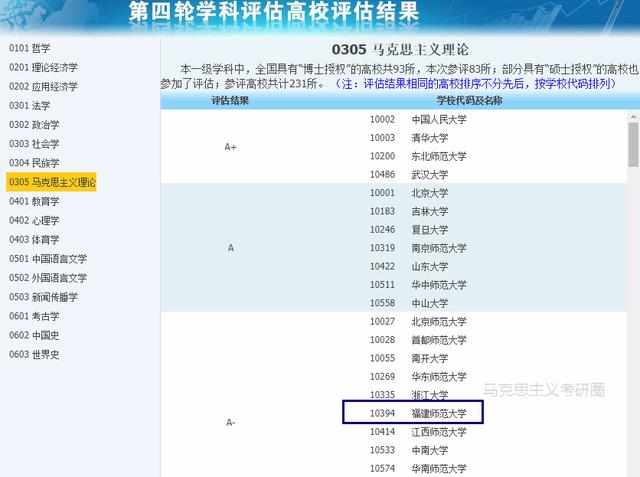Choose 0304 民族学 from the subject list
The image size is (640, 477).
(34, 163)
